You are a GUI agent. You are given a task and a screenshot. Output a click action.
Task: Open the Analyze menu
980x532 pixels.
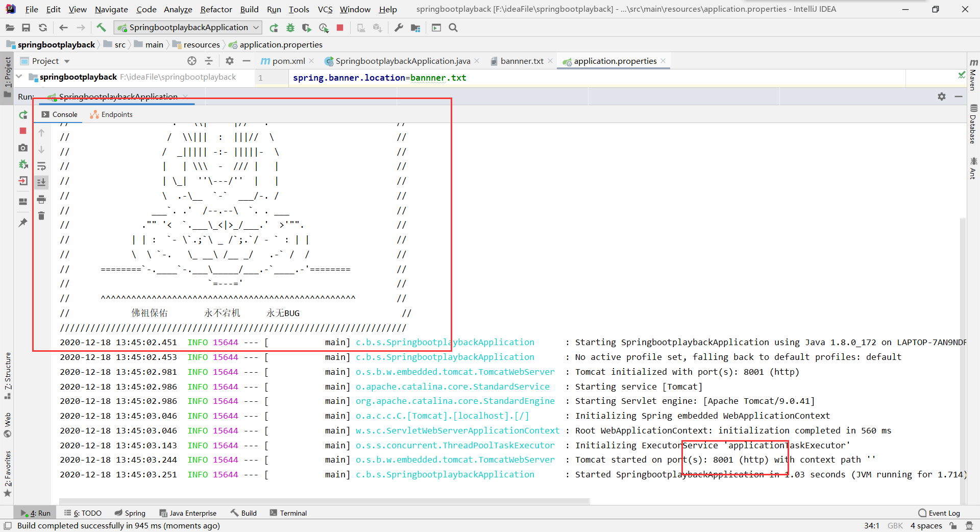click(x=178, y=9)
